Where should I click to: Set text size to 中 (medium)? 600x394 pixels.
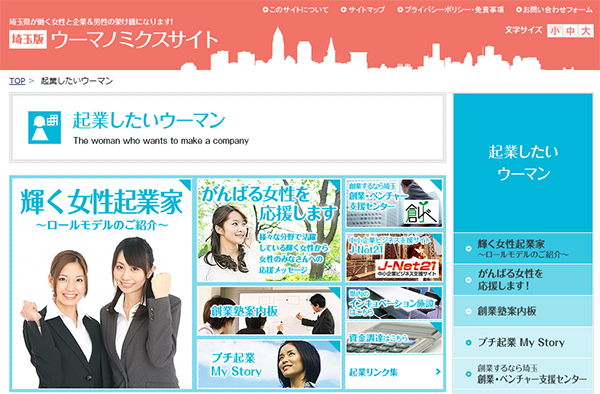pyautogui.click(x=570, y=31)
